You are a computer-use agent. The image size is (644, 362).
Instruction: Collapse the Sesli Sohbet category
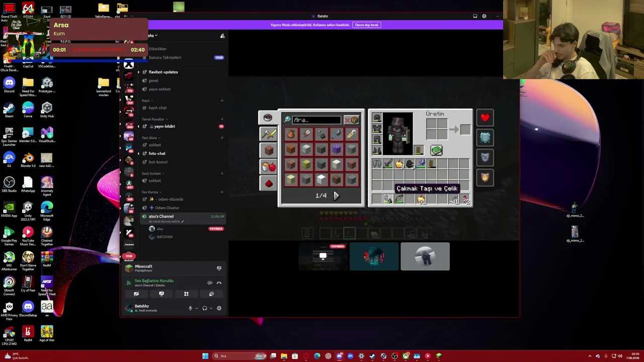click(152, 173)
